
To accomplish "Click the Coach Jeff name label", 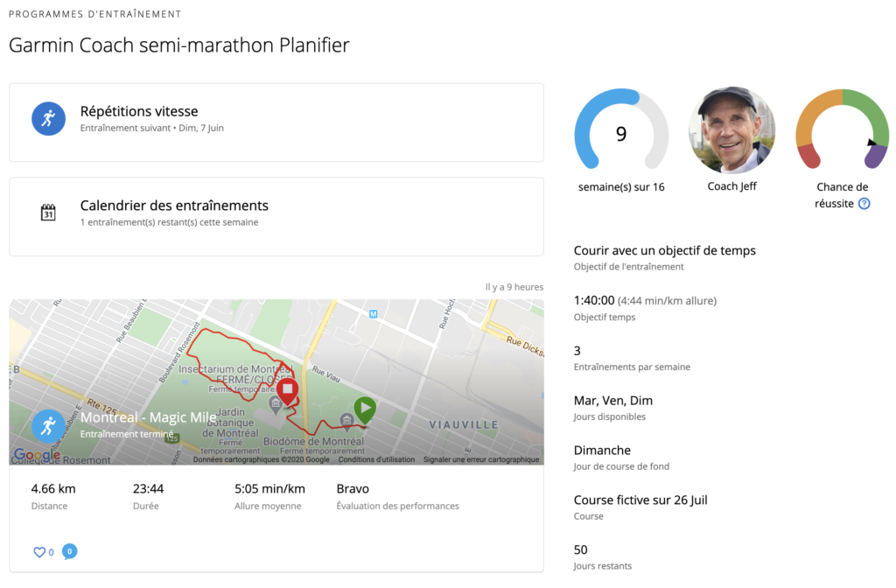I will tap(732, 186).
